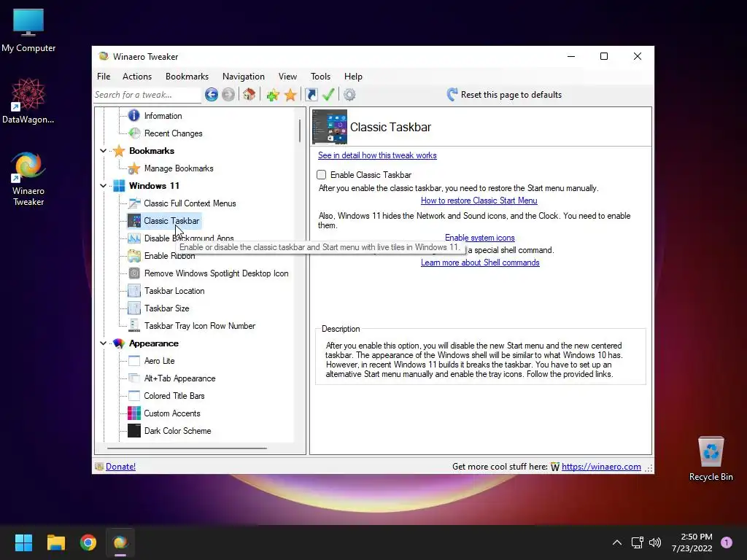Show hidden system tray icons chevron

click(617, 542)
